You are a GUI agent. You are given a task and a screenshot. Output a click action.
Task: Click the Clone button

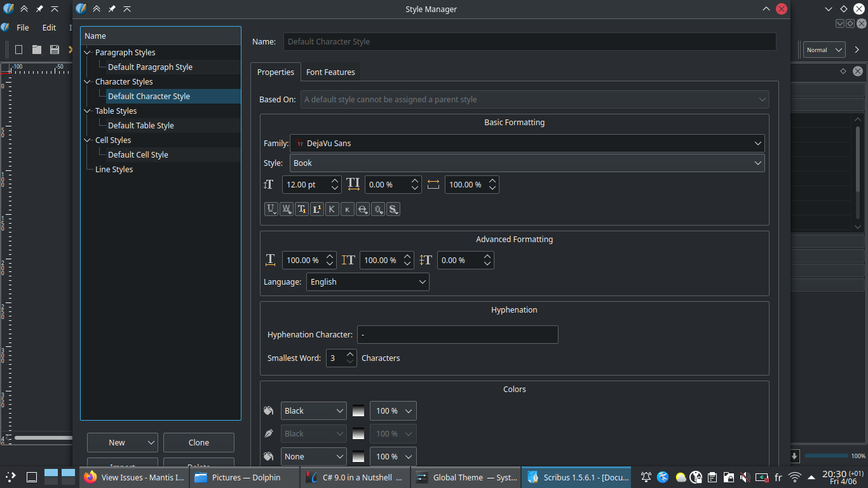(198, 443)
